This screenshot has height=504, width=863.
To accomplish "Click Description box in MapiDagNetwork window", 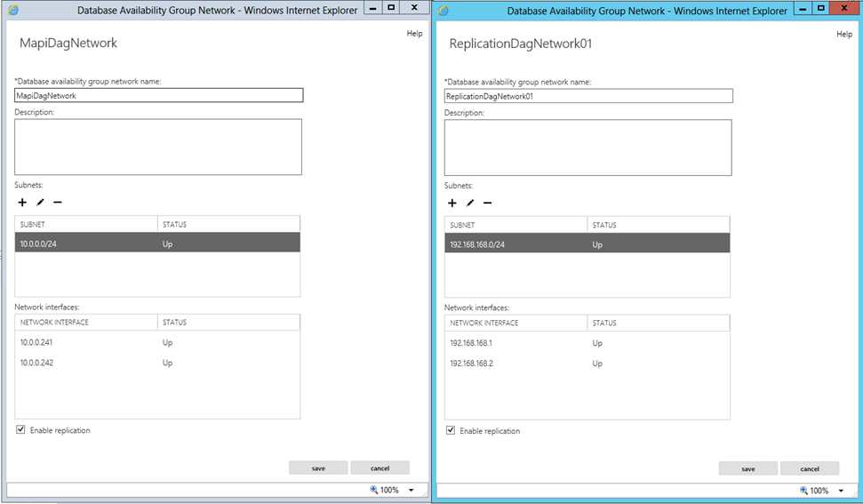I will pos(158,147).
